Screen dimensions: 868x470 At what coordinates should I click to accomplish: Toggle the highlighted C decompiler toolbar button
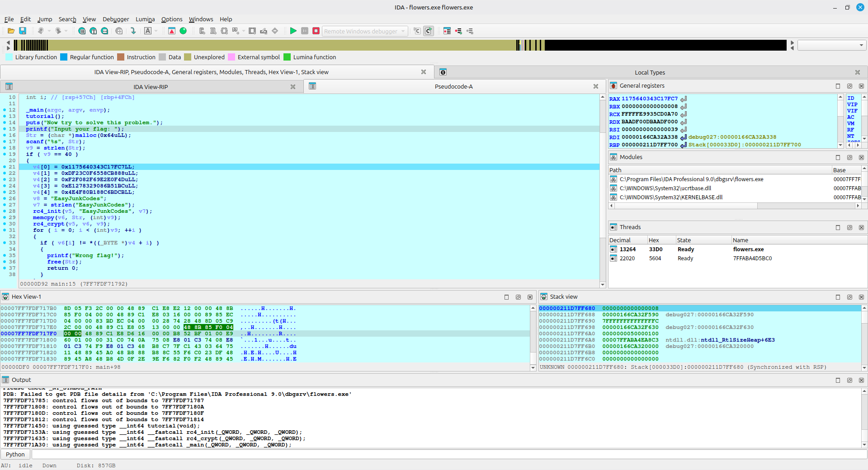[428, 31]
